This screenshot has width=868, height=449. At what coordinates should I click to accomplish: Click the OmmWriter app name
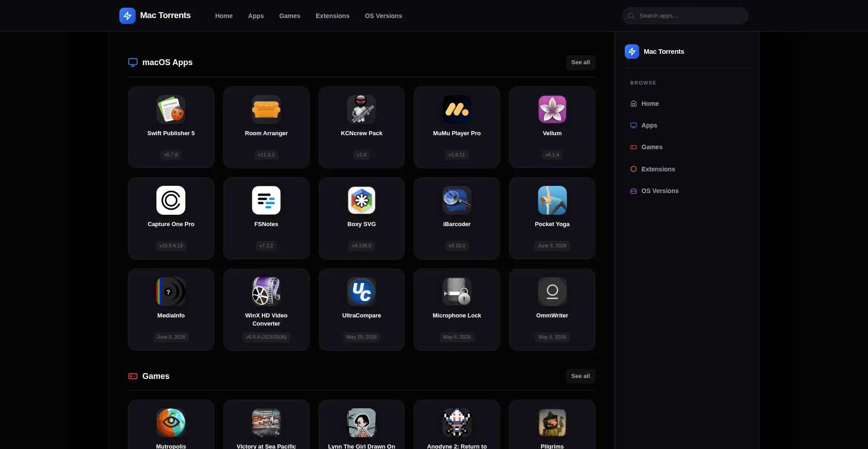click(x=552, y=316)
